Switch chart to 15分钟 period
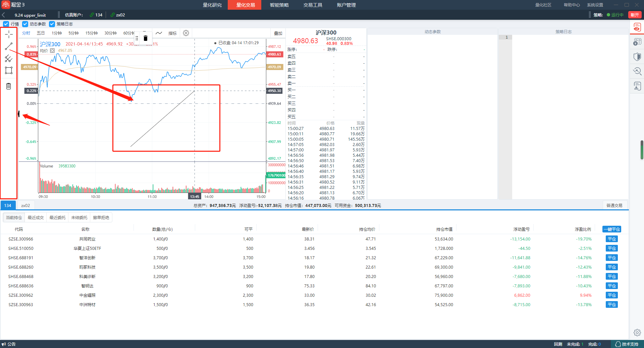644x348 pixels. coord(92,33)
